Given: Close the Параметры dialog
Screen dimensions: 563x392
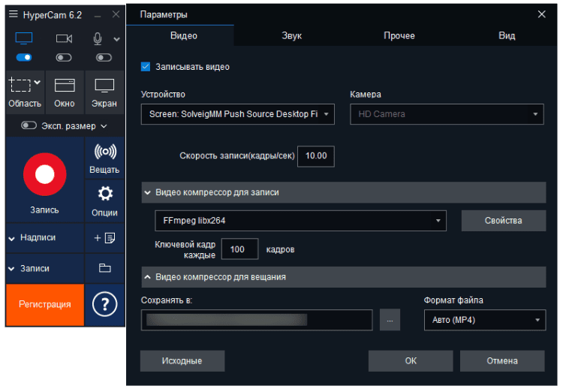Looking at the screenshot, I should (x=541, y=14).
